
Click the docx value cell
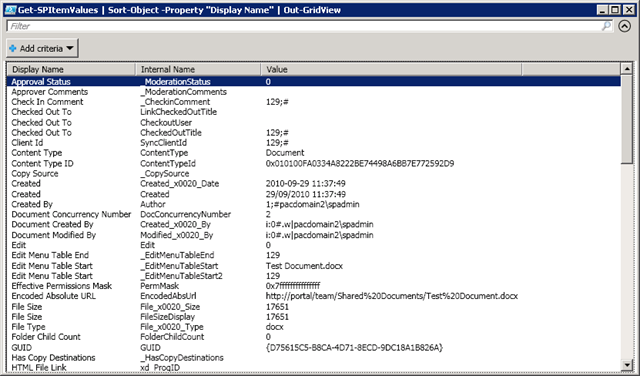[274, 327]
